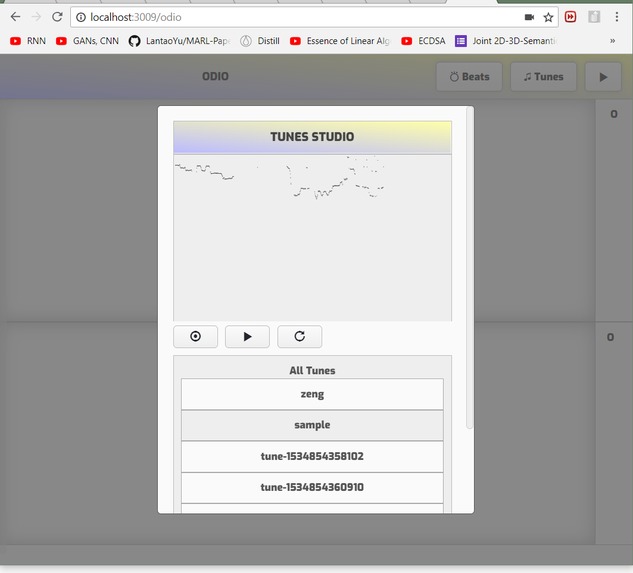The height and width of the screenshot is (573, 633).
Task: Open Chrome three-dot menu
Action: 616,17
